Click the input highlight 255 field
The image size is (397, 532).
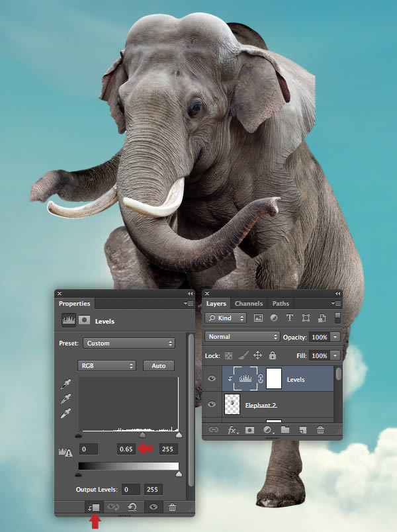click(x=167, y=449)
